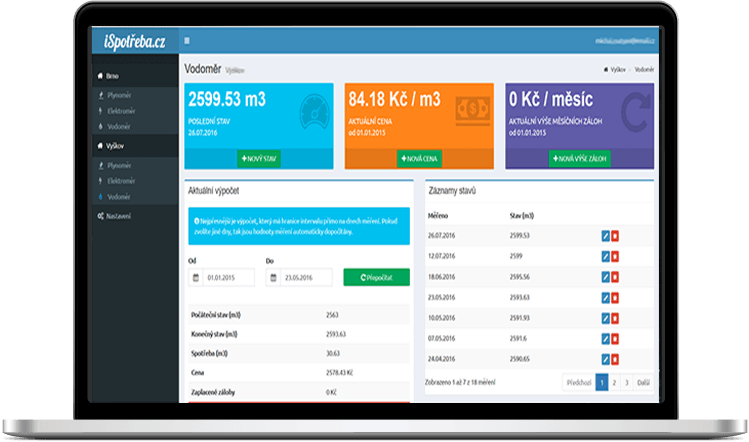Collapse the Brno sidebar section
Viewport: 749px width, 442px height.
112,76
